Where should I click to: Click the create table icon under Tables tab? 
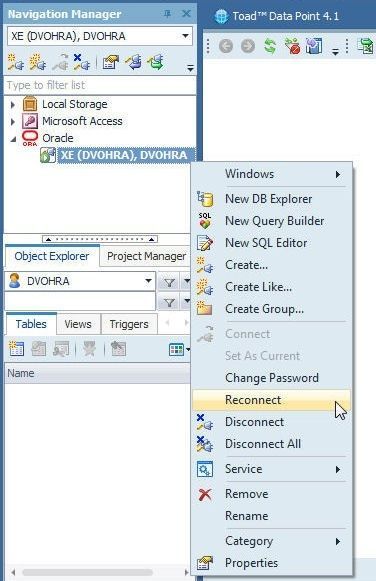tap(16, 349)
